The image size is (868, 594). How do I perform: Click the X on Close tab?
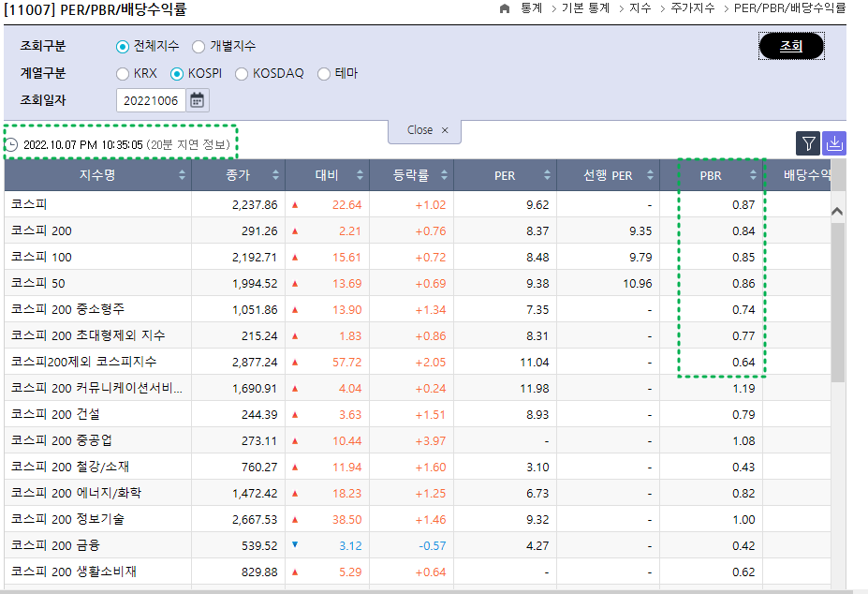click(445, 130)
